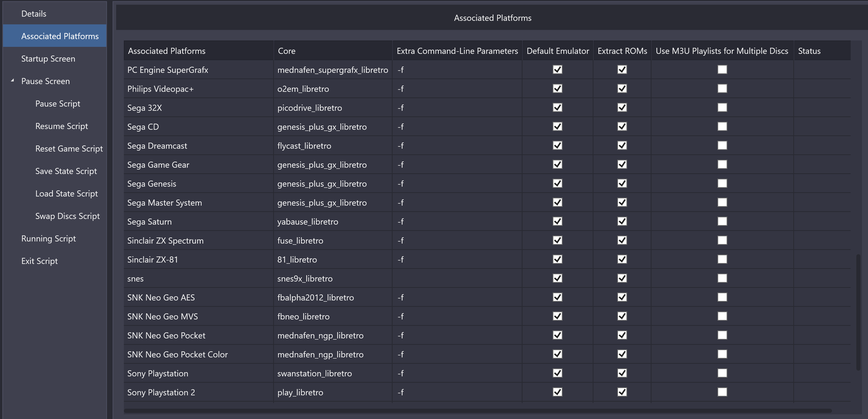Select the yabause_libretro core cell
Image resolution: width=868 pixels, height=419 pixels.
point(333,222)
